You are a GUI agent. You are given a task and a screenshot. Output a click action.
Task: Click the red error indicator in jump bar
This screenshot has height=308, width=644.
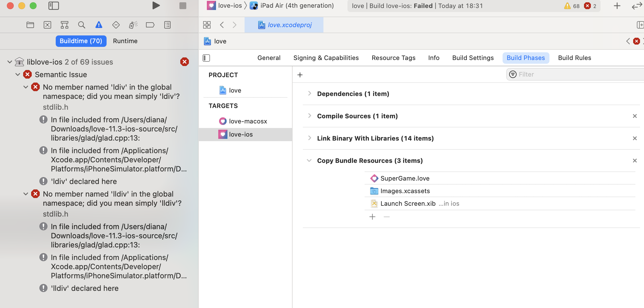click(x=637, y=41)
